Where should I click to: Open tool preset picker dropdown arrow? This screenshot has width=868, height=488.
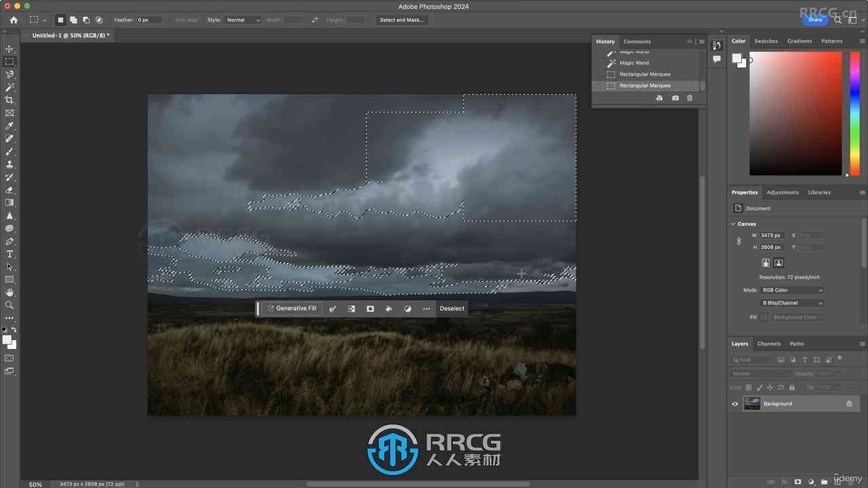[x=45, y=20]
